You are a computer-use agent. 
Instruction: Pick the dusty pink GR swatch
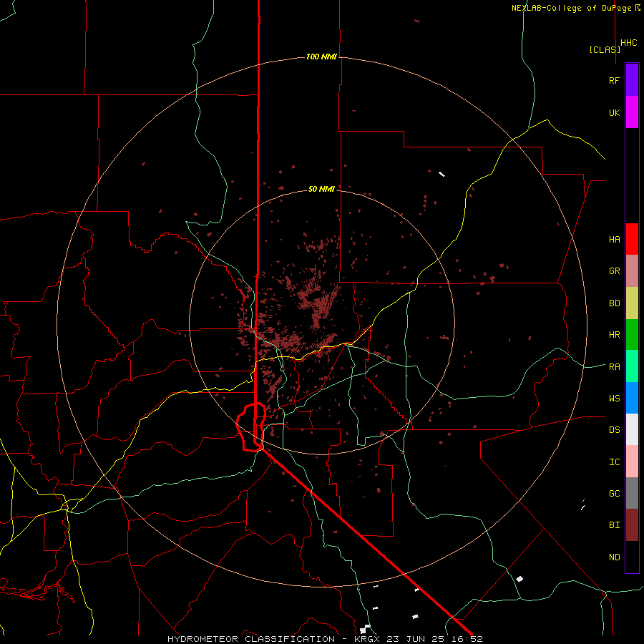(x=632, y=271)
